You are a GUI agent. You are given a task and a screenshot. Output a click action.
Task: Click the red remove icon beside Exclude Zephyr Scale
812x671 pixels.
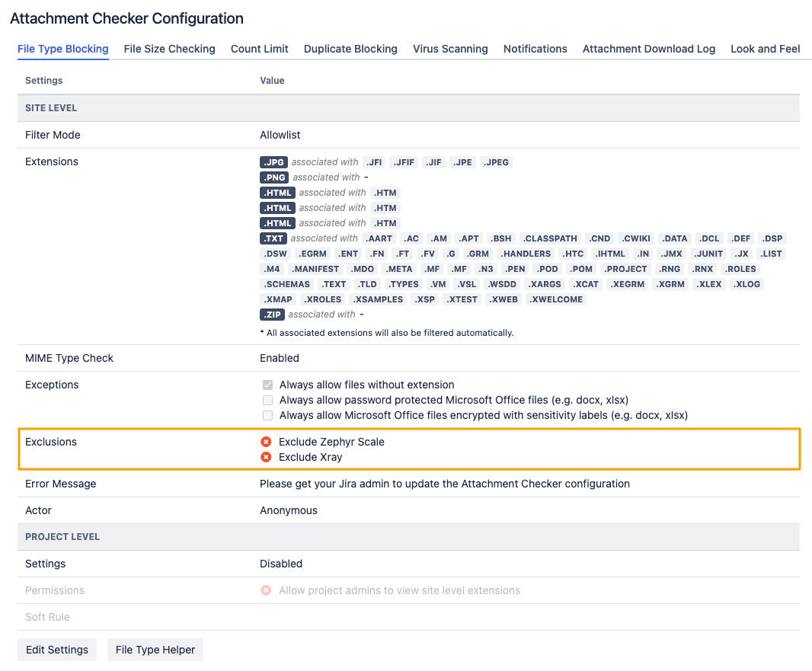pyautogui.click(x=266, y=442)
